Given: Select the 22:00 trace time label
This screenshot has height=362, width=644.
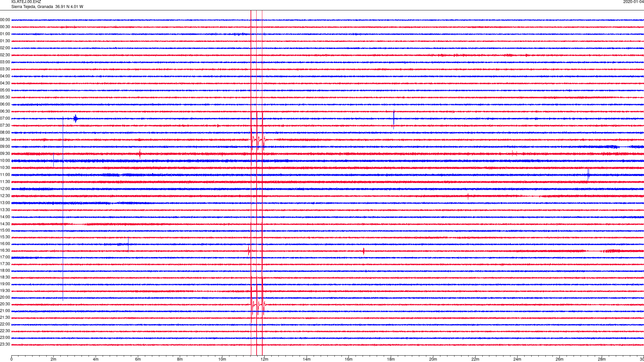Looking at the screenshot, I should pyautogui.click(x=5, y=324).
